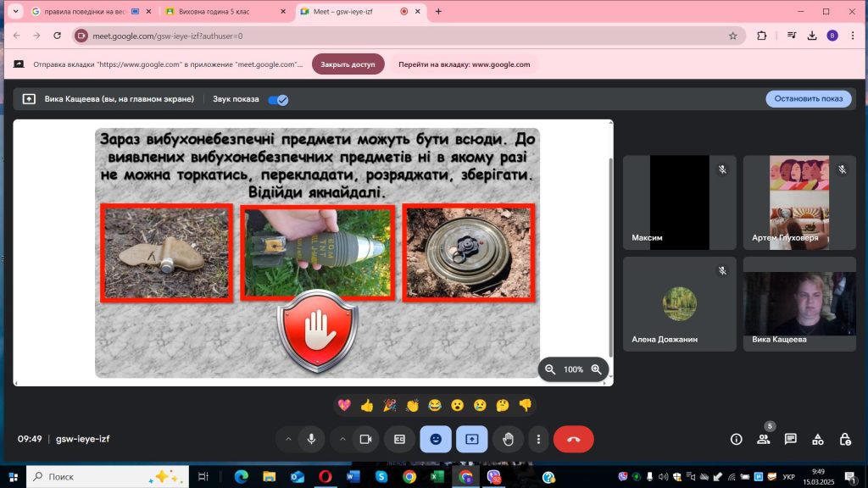Open the tab search dropdown arrow
This screenshot has width=868, height=488.
pos(15,11)
